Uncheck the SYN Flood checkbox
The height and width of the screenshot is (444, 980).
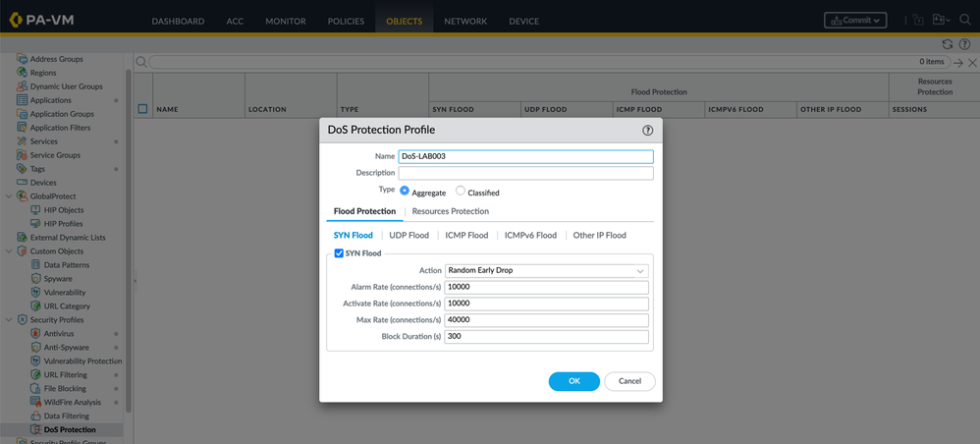click(339, 253)
